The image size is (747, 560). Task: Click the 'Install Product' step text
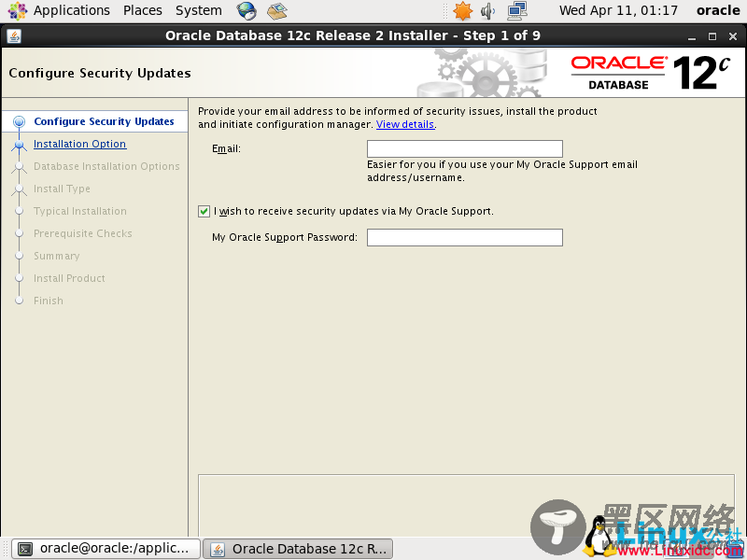point(69,278)
